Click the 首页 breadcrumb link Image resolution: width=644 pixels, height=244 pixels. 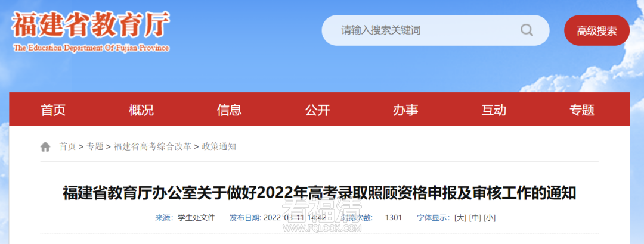coord(67,147)
